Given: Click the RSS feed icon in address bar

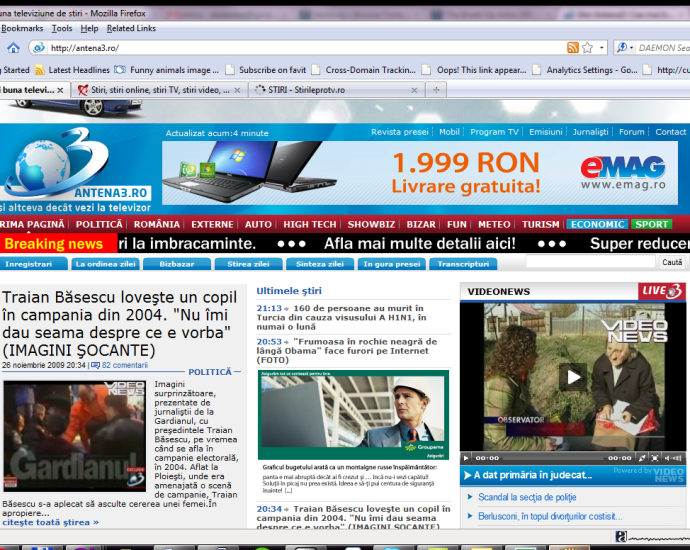Looking at the screenshot, I should [x=573, y=48].
